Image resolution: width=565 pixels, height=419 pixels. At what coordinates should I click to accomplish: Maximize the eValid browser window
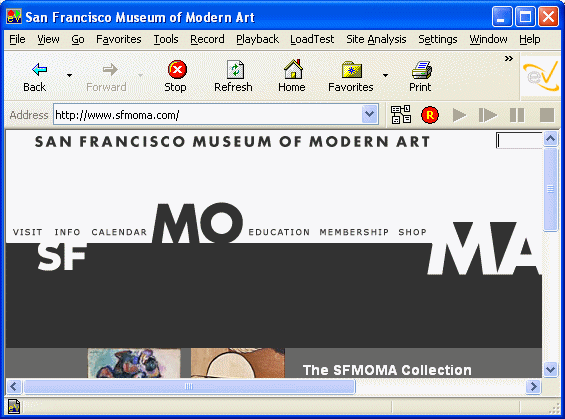[x=525, y=17]
